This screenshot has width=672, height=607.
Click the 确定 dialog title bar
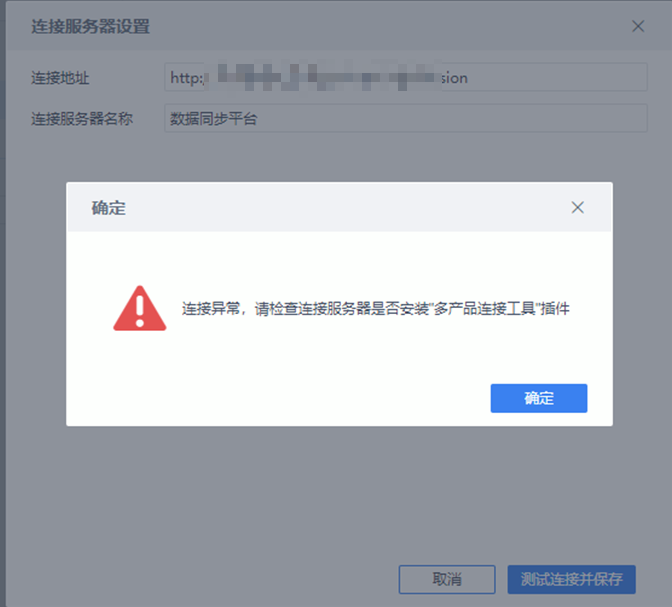339,207
